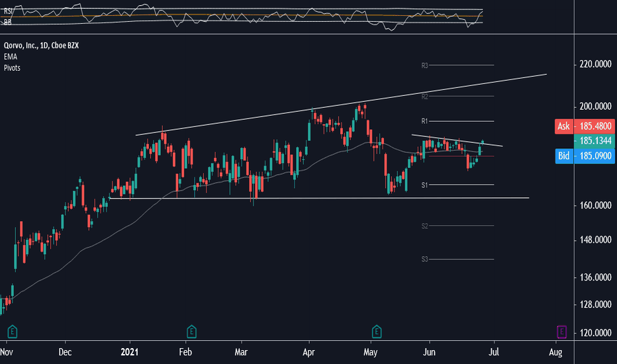617x364 pixels.
Task: Click the 128.0000 price axis label
Action: coord(595,304)
